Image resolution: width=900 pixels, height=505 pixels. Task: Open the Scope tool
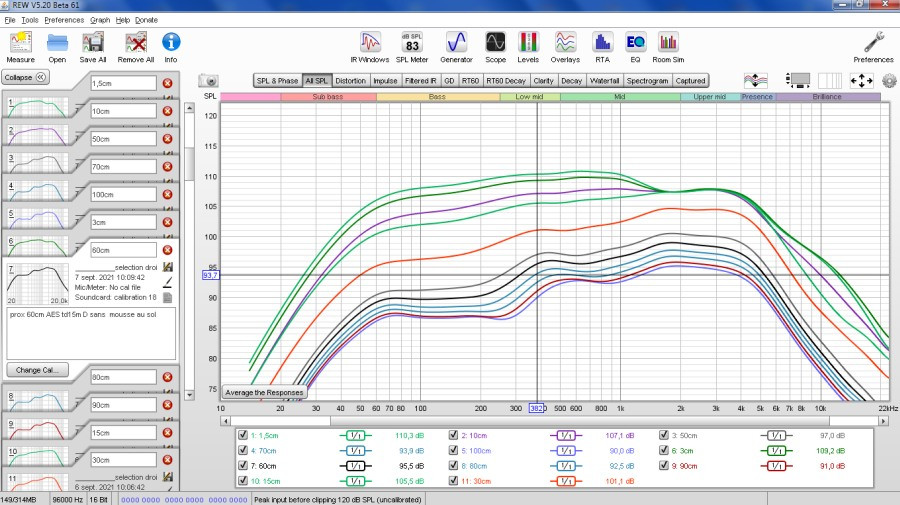tap(495, 42)
